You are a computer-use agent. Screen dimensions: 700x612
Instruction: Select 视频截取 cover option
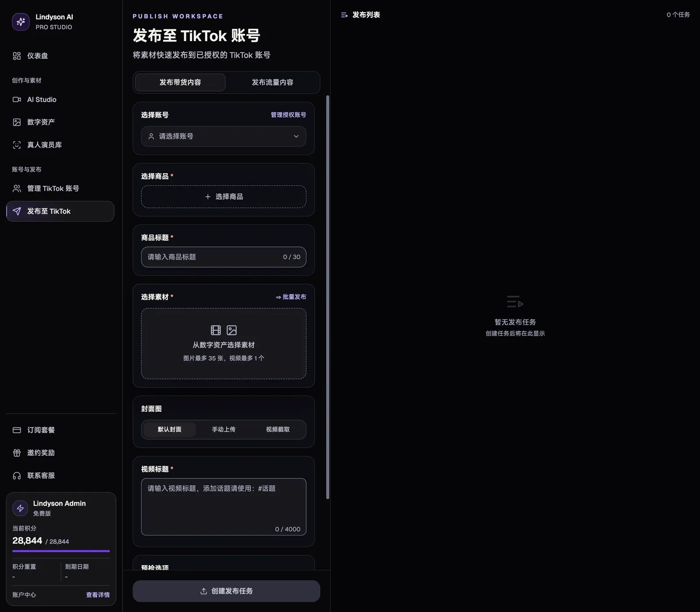(x=278, y=430)
